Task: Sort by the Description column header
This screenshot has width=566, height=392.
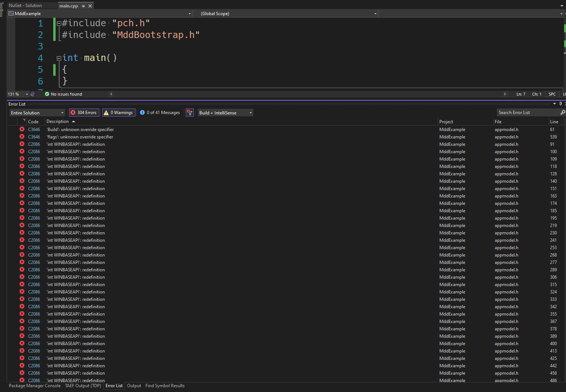Action: pos(58,121)
